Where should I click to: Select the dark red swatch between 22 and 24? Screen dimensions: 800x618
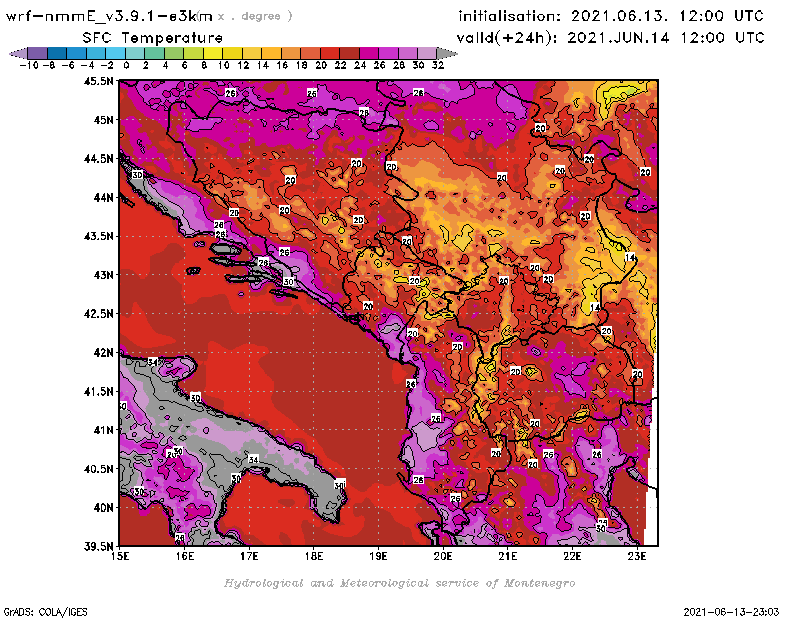point(349,53)
